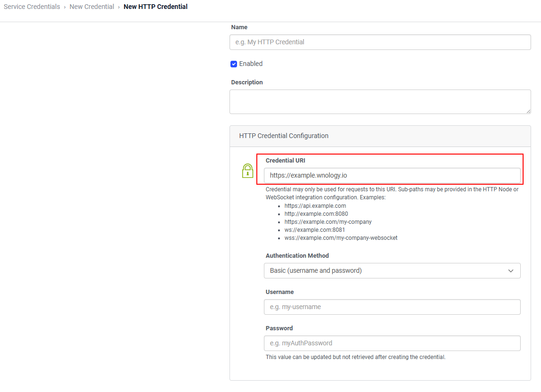Click the Username field label

pos(279,292)
